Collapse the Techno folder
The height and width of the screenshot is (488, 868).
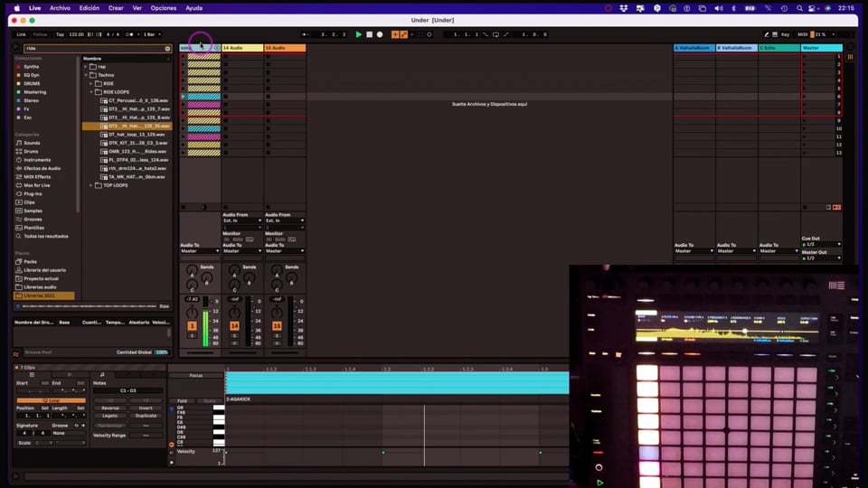click(x=86, y=75)
